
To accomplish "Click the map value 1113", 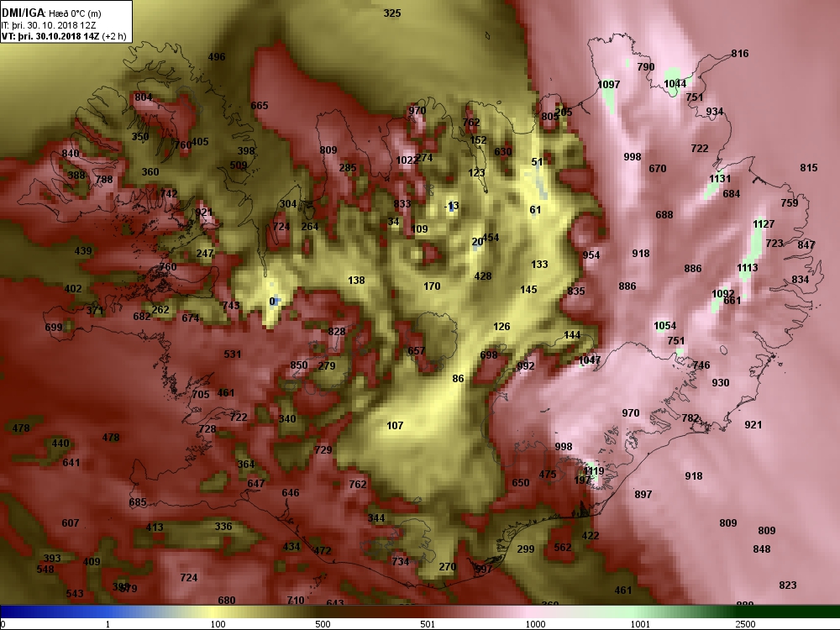I will (x=748, y=267).
